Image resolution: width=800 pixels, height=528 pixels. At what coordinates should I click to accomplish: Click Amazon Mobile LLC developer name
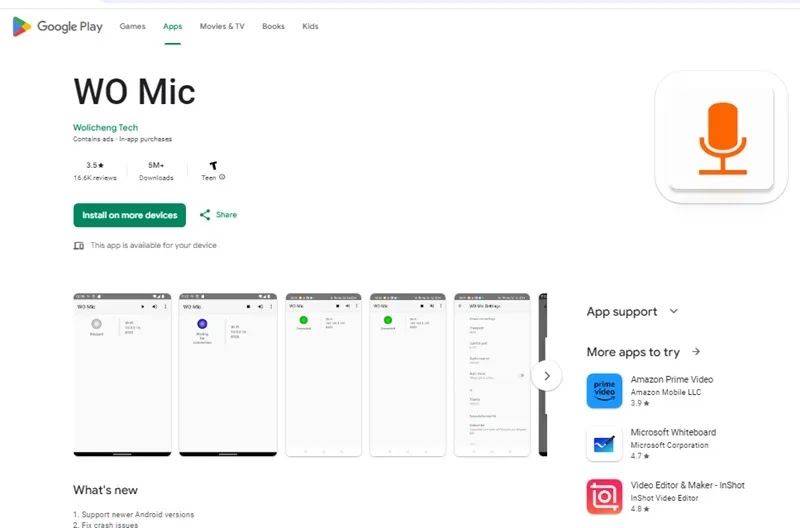(x=666, y=392)
